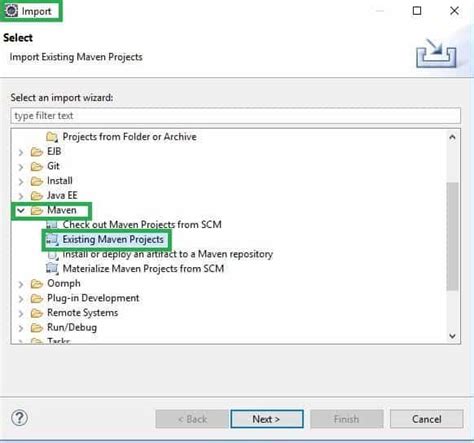The width and height of the screenshot is (474, 443).
Task: Click the Install folder icon
Action: [37, 181]
